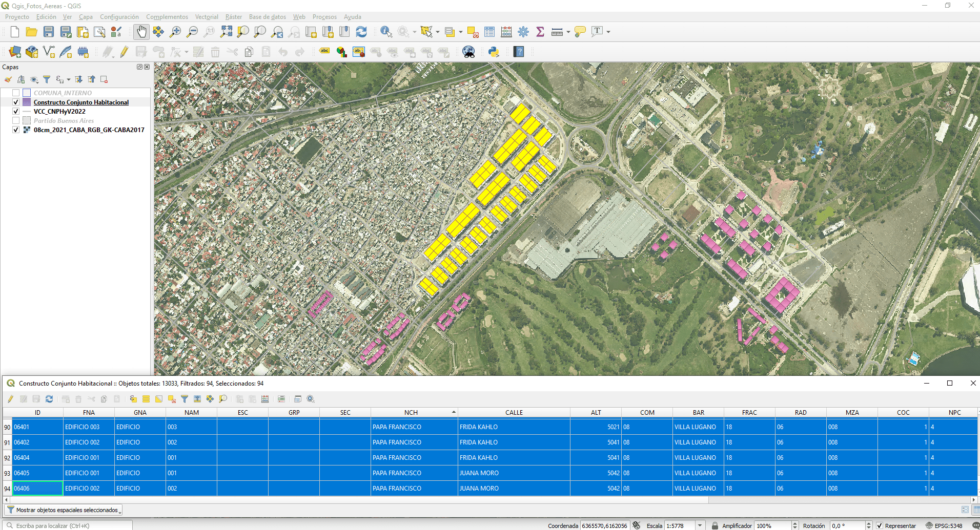Screen dimensions: 980x530
Task: Click the Save Project icon
Action: pos(49,32)
